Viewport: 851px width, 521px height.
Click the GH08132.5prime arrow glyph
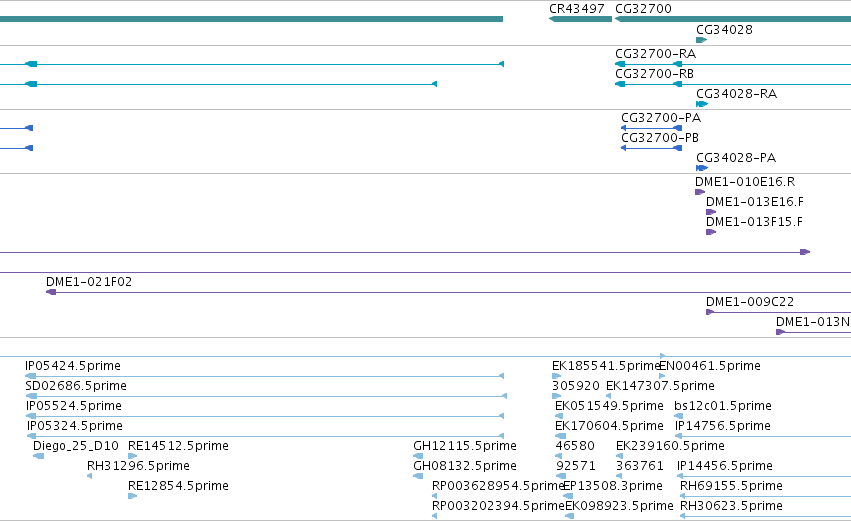pos(418,476)
